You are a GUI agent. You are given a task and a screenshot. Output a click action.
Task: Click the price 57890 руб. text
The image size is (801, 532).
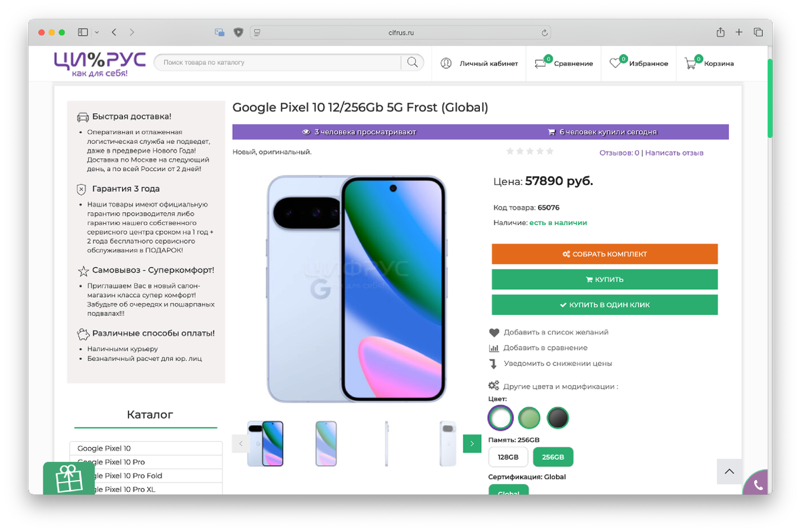tap(559, 181)
